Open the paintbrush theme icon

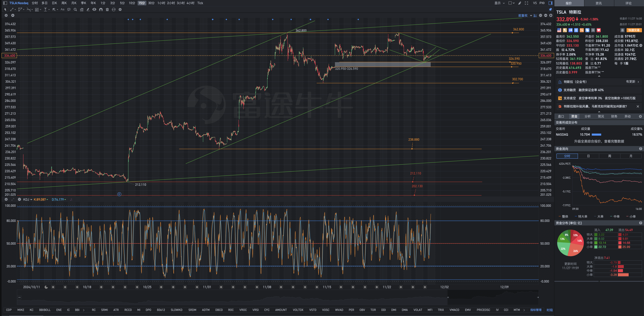pyautogui.click(x=520, y=3)
